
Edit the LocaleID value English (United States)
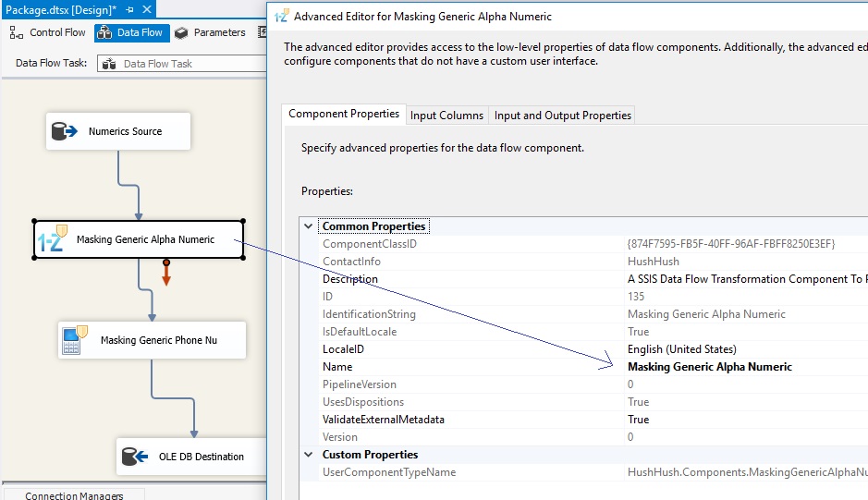(682, 349)
